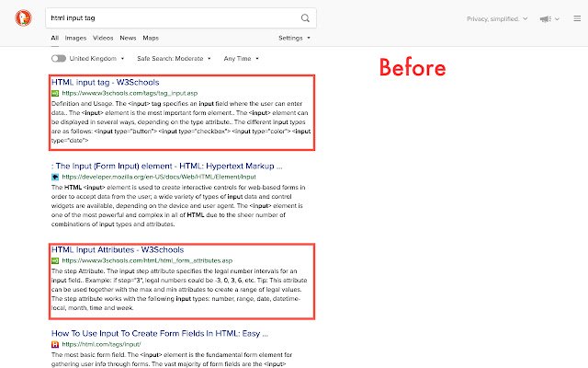
Task: Open the Safe Search: Moderate dropdown
Action: tap(174, 59)
